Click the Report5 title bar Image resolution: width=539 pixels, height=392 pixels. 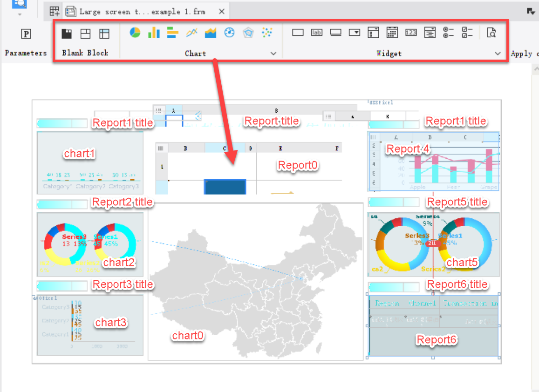(x=393, y=202)
